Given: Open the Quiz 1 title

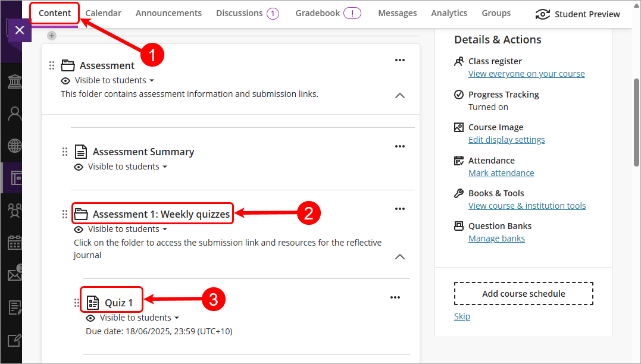Looking at the screenshot, I should tap(118, 303).
